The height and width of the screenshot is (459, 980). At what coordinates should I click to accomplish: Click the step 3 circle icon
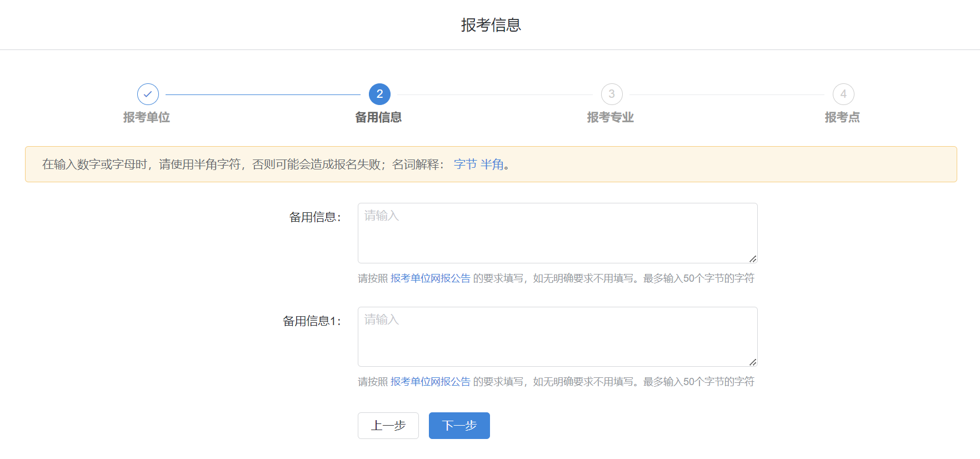[611, 94]
